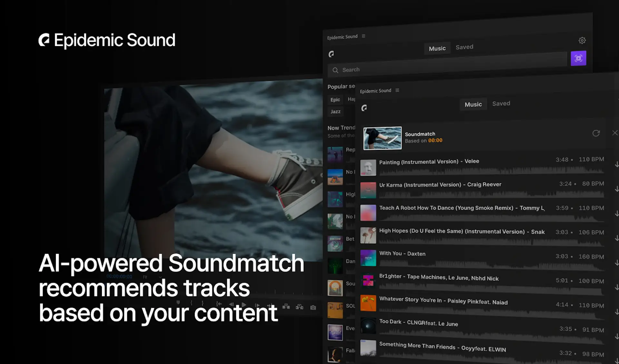
Task: Open settings with the gear icon
Action: [582, 41]
